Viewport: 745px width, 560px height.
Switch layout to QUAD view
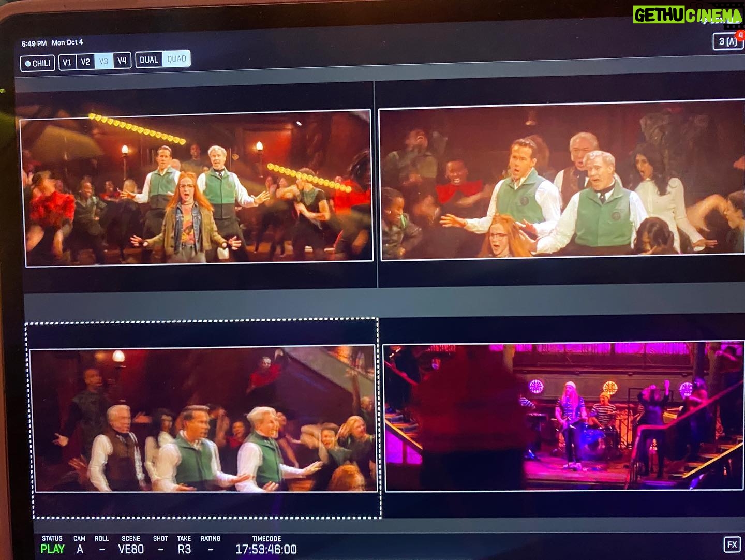[176, 59]
